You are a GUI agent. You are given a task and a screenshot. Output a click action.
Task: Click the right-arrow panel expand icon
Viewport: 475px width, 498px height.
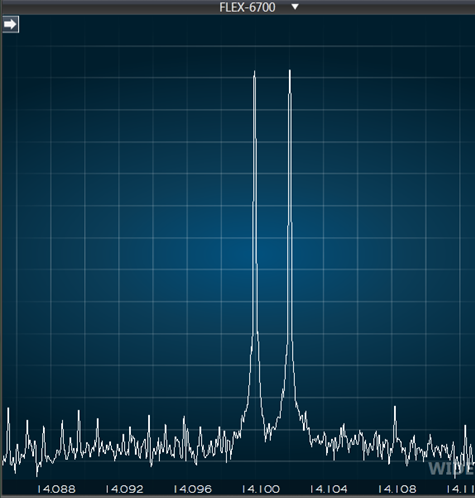(10, 24)
